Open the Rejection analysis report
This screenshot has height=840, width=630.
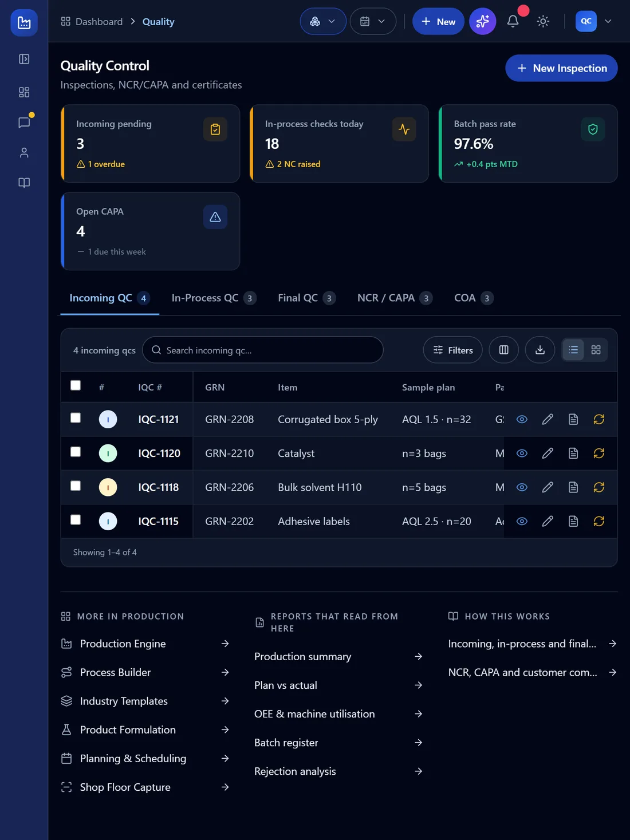(x=339, y=771)
